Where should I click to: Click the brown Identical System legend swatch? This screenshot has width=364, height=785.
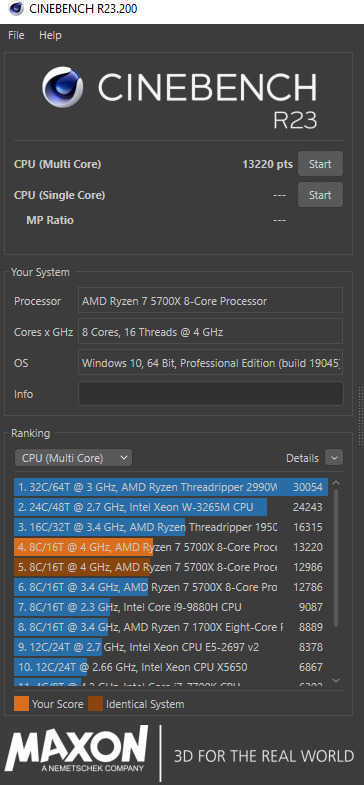[95, 703]
